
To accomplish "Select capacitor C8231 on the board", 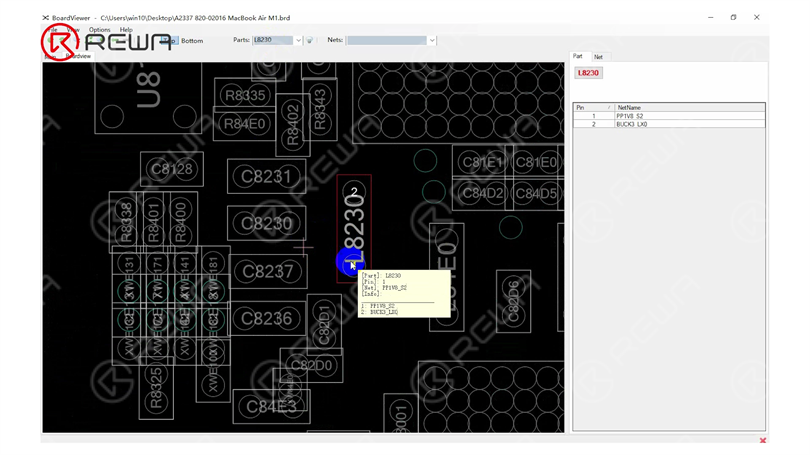I will (x=267, y=177).
